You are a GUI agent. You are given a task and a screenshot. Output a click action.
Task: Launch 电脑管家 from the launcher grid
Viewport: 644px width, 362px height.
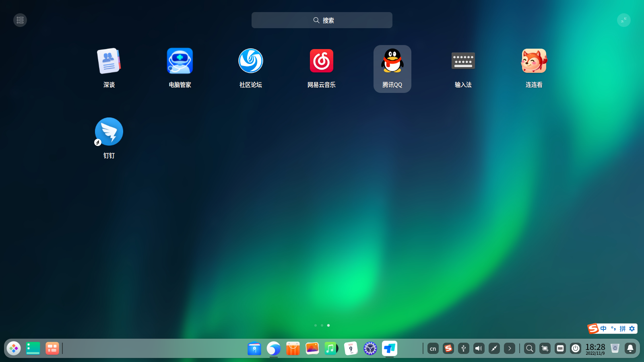180,61
